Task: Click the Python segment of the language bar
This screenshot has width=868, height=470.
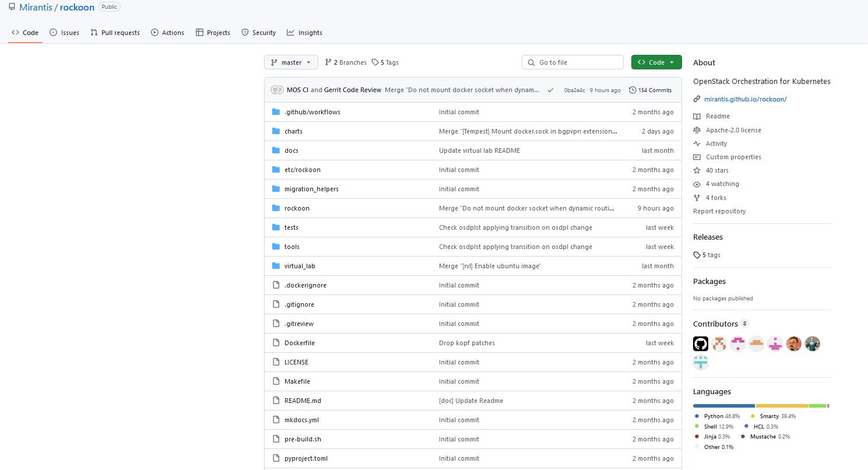Action: click(x=723, y=405)
